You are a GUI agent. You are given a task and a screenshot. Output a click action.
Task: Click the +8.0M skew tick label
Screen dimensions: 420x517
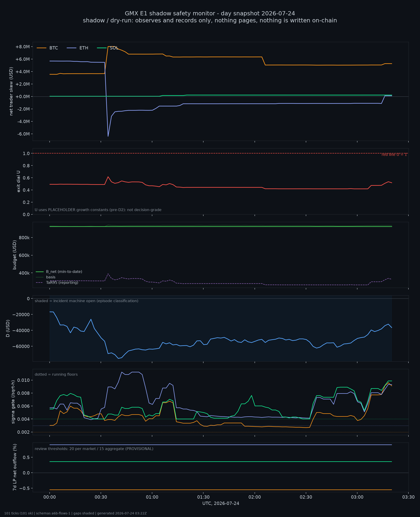pos(23,47)
